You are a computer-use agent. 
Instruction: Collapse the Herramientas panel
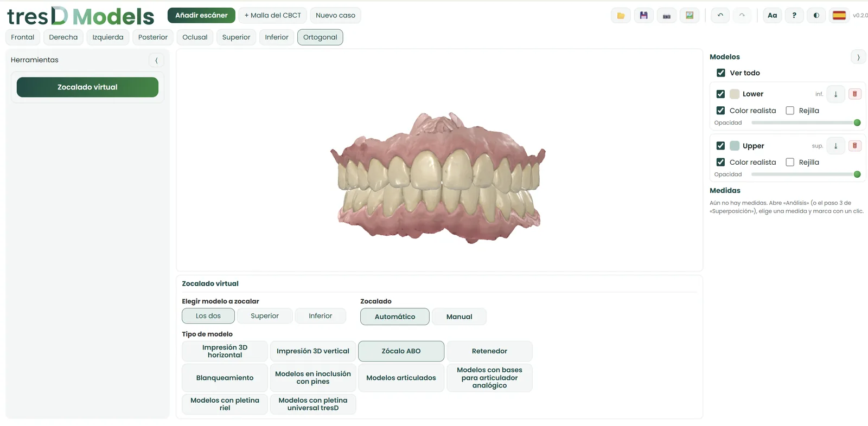[x=156, y=60]
